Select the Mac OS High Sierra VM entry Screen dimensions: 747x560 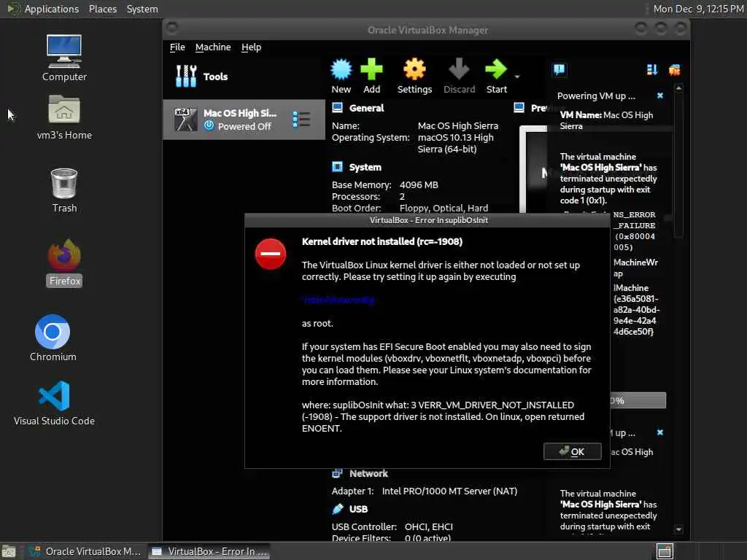[x=244, y=120]
